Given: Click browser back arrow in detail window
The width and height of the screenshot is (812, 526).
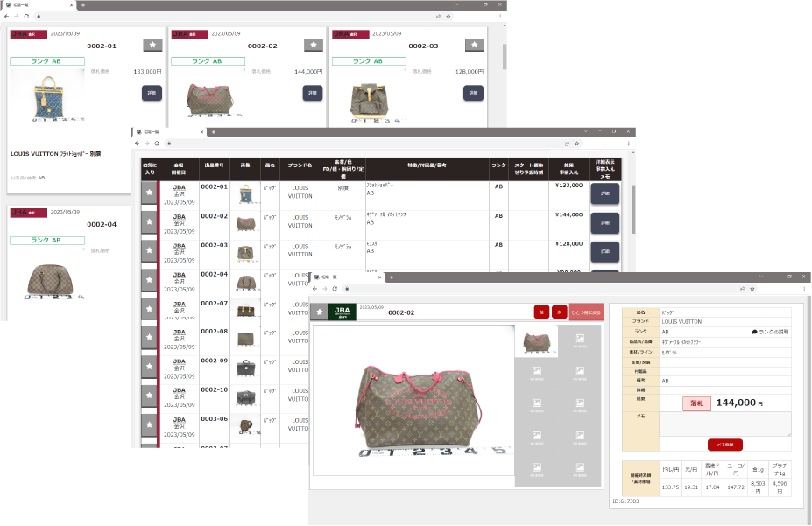Looking at the screenshot, I should coord(314,289).
